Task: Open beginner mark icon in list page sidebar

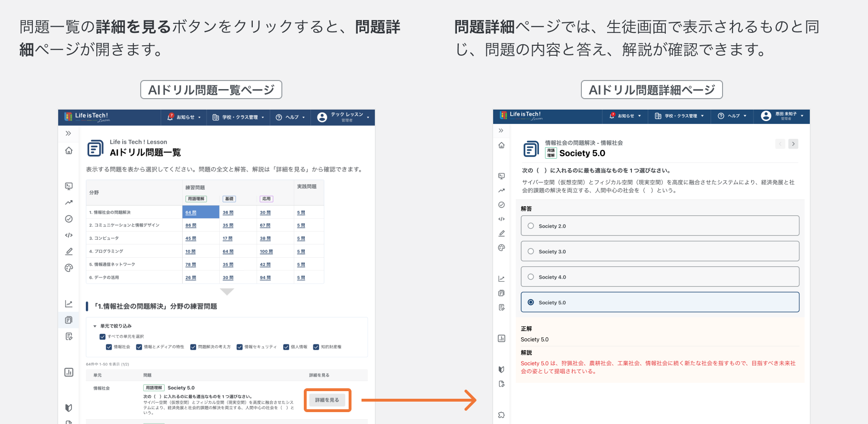Action: coord(69,408)
